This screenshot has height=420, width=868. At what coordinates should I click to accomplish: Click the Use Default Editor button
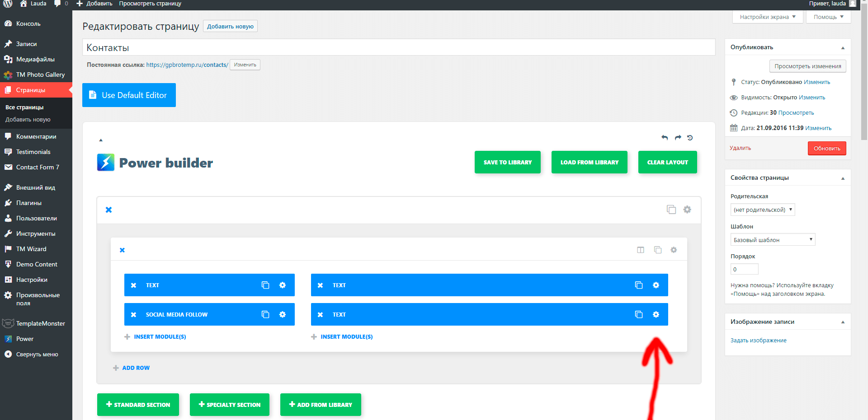point(129,95)
